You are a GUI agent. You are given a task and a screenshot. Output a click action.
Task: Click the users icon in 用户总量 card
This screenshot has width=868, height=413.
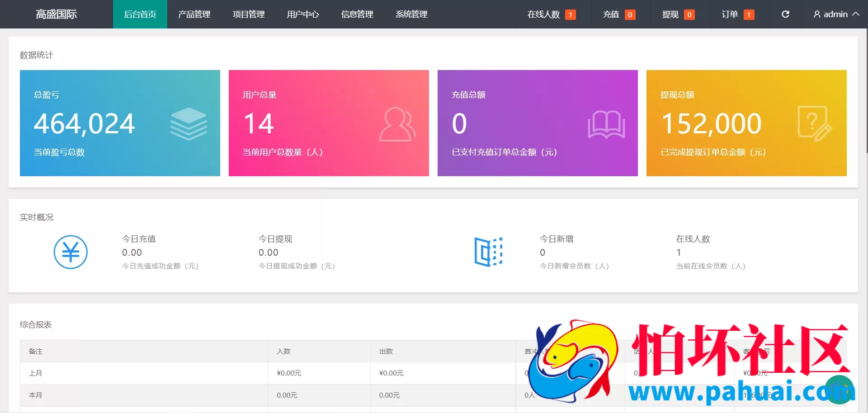[x=397, y=124]
